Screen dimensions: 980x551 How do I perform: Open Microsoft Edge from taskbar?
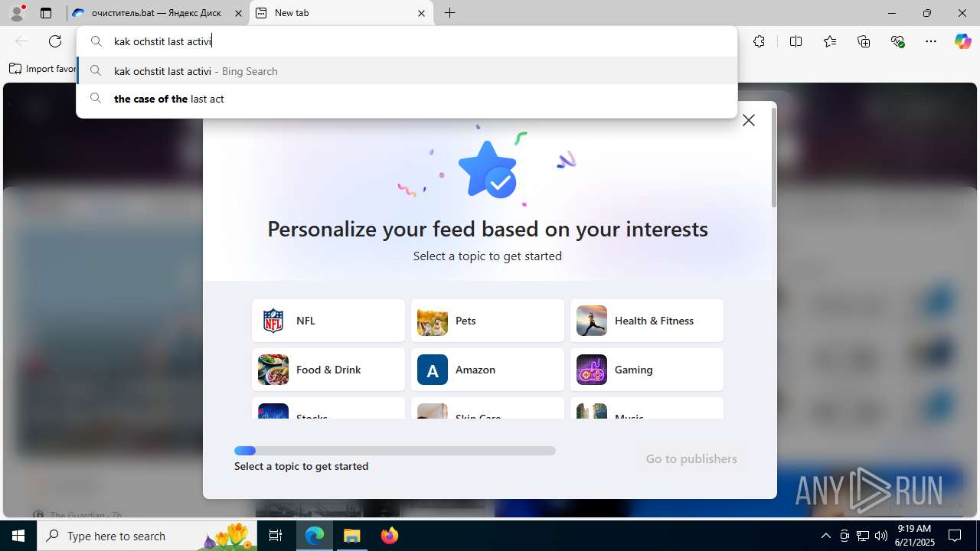pos(315,536)
